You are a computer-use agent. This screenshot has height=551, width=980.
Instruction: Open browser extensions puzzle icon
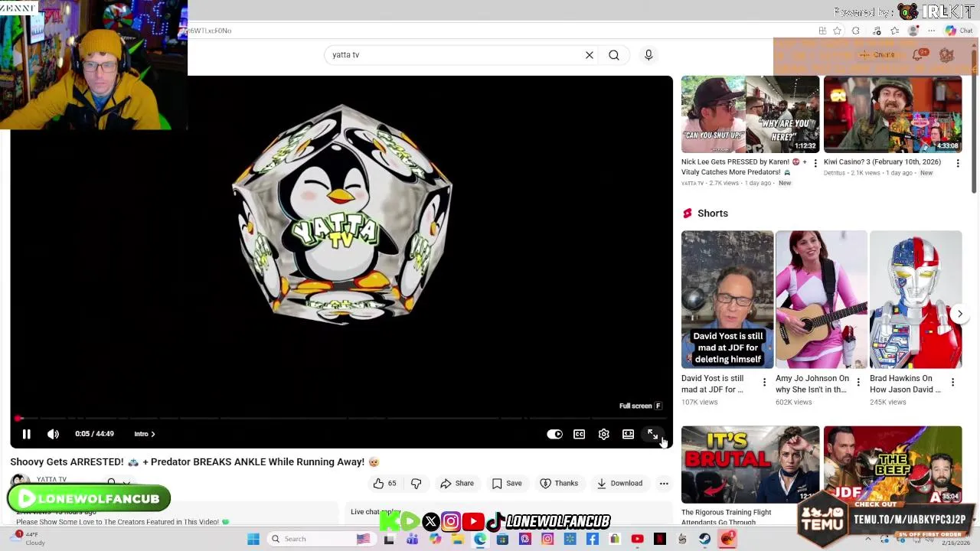tap(855, 31)
